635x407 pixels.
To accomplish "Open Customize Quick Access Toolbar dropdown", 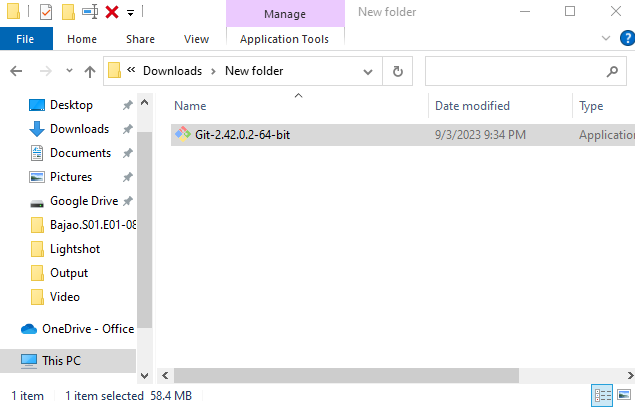I will pyautogui.click(x=130, y=13).
